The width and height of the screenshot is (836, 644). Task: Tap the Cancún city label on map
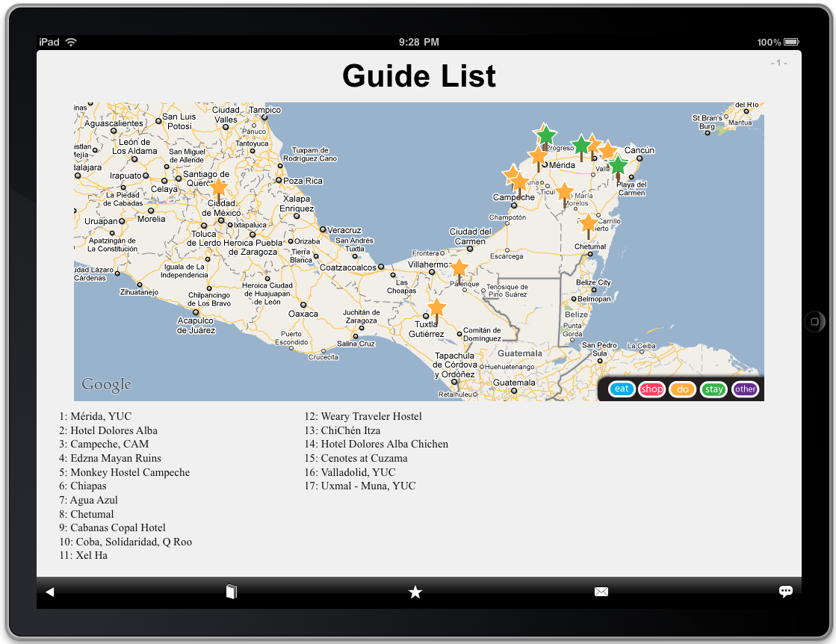coord(639,150)
